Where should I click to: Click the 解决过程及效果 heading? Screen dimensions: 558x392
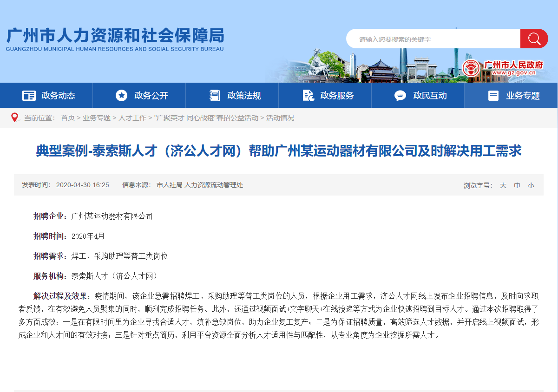click(x=63, y=296)
